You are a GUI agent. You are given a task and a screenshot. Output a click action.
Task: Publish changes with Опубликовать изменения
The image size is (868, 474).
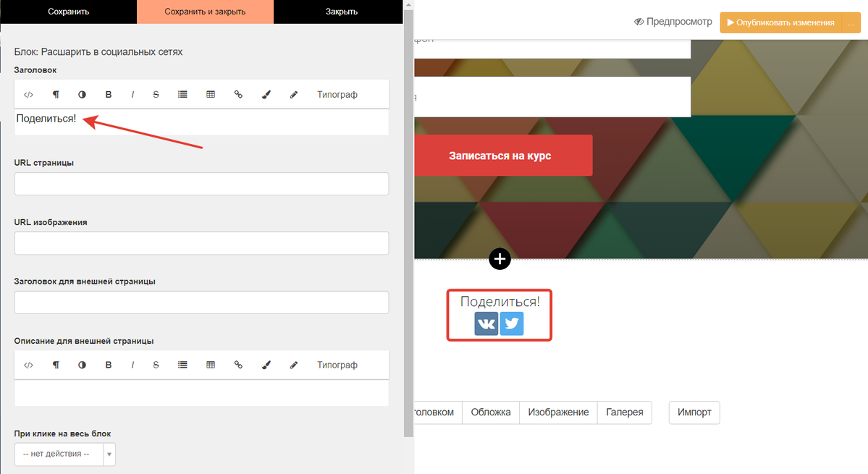coord(781,22)
